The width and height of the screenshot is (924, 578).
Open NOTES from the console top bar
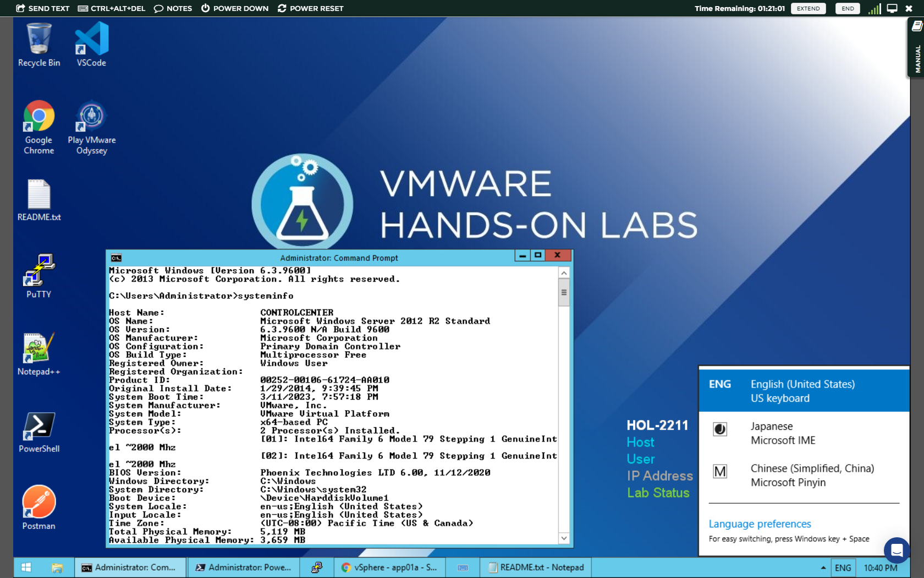(x=173, y=8)
